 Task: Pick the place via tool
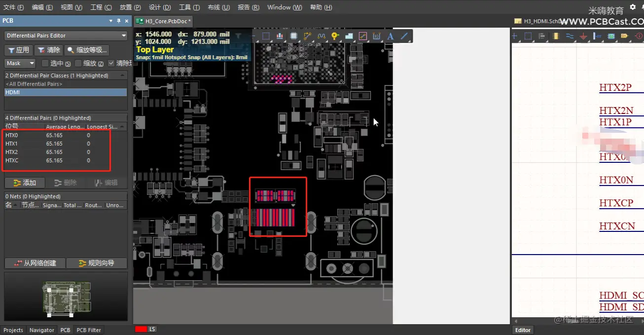click(335, 36)
